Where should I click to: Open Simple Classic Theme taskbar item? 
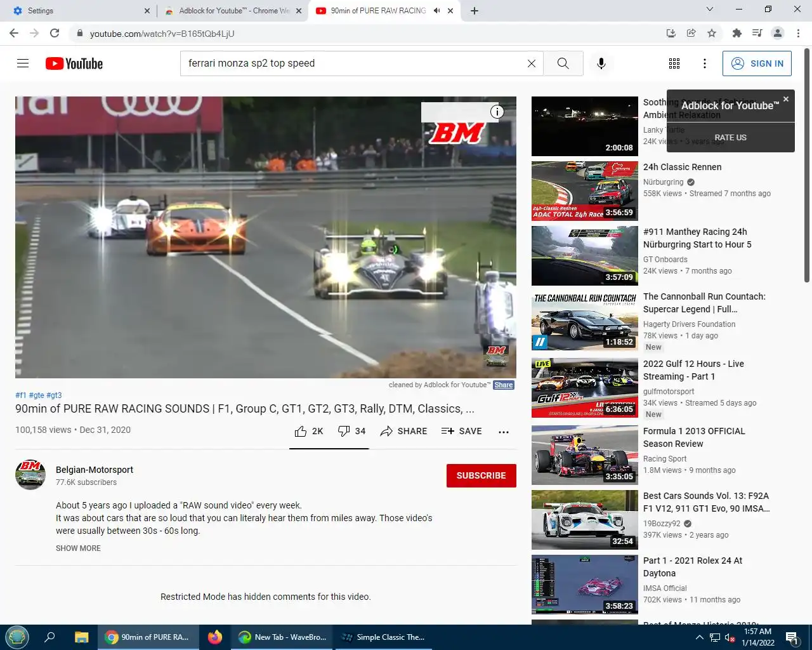tap(383, 637)
